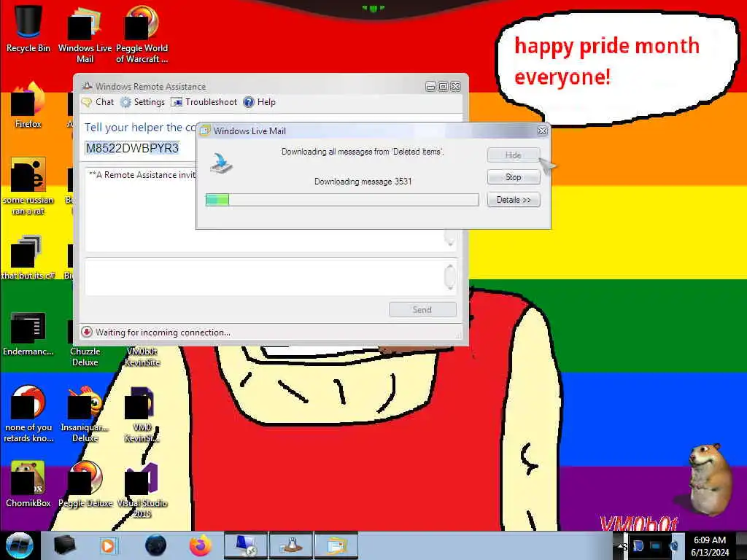
Task: Select the Visual Studio 2015 desktop icon
Action: click(x=142, y=489)
